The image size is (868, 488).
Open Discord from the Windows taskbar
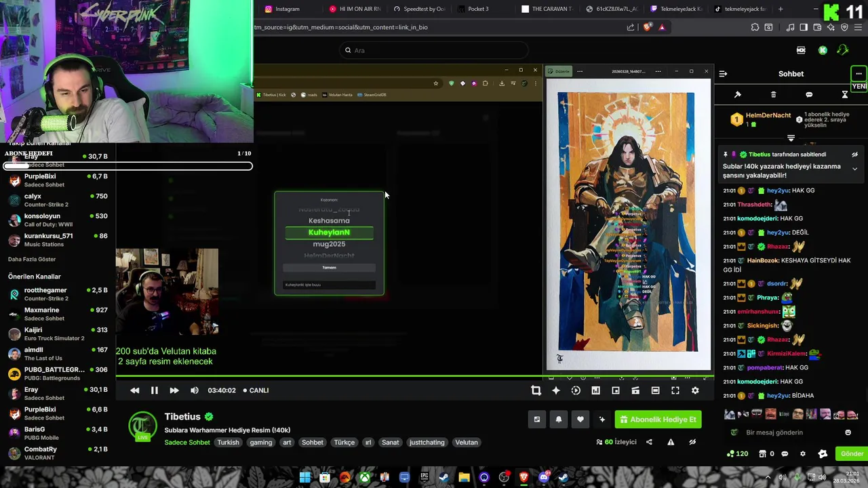[543, 477]
